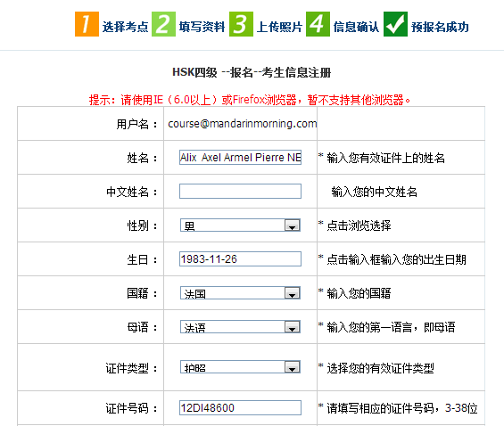Select the 选择考点 step label
This screenshot has height=426, width=504.
pyautogui.click(x=125, y=27)
